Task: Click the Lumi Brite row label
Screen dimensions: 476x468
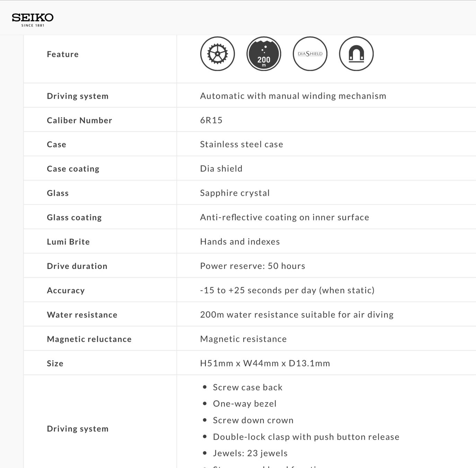Action: [x=68, y=242]
